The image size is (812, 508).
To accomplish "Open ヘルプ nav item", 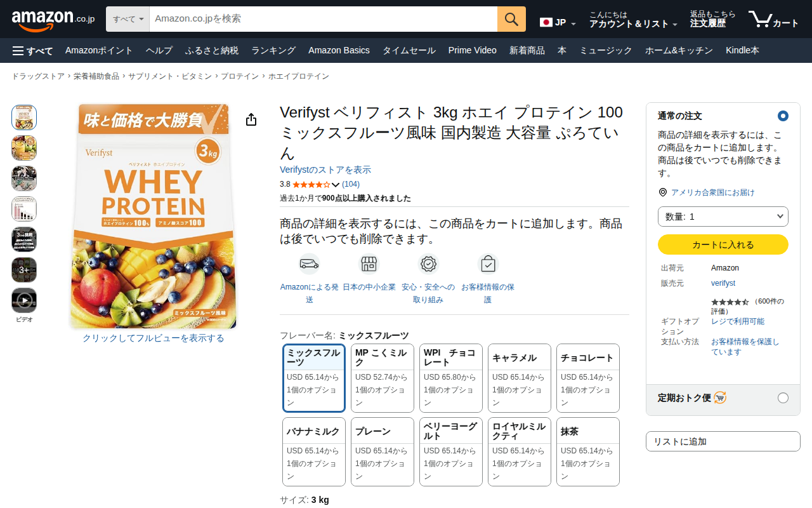I will [159, 51].
